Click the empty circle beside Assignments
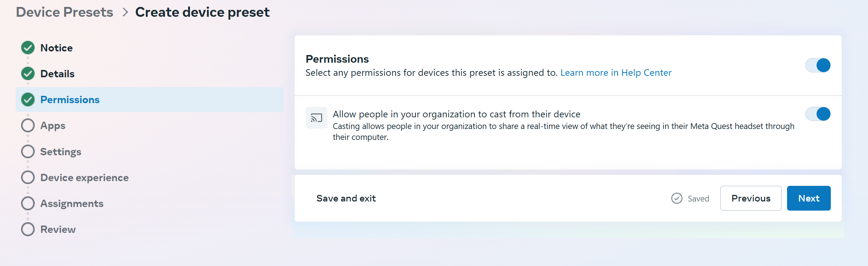 [x=28, y=203]
